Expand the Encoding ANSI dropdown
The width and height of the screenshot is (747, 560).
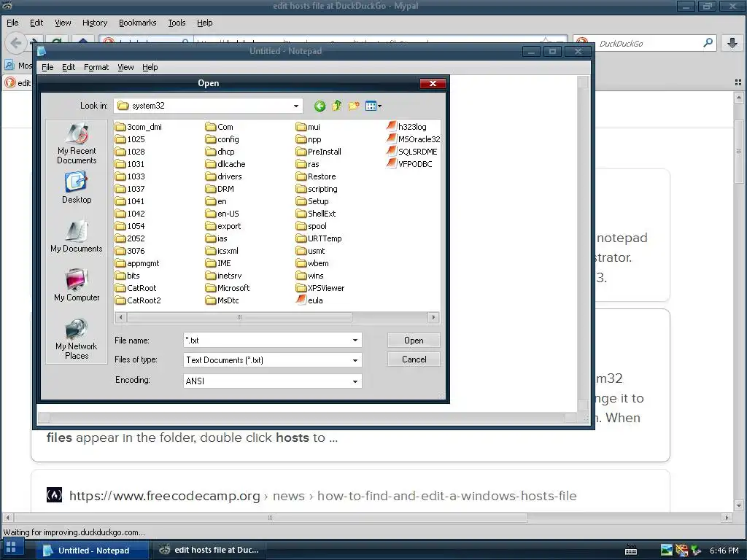coord(355,381)
